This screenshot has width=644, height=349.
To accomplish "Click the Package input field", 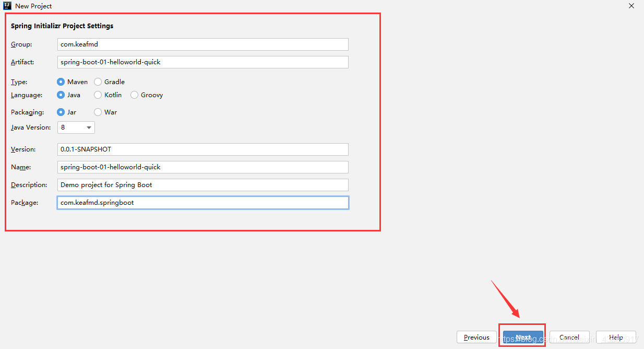I will (x=203, y=203).
